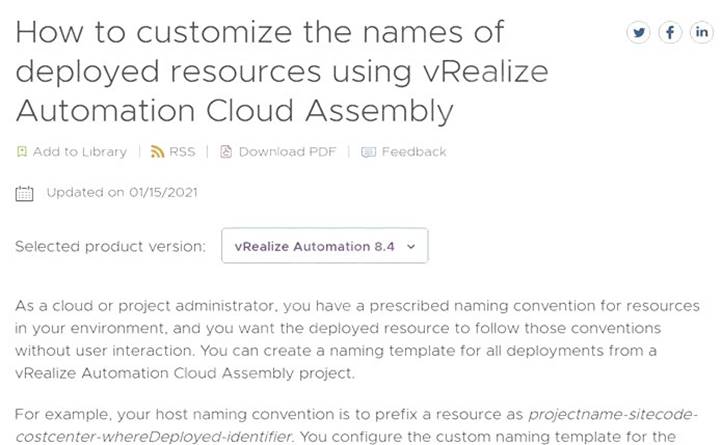This screenshot has height=445, width=721.
Task: Click the Download PDF link text
Action: 287,152
